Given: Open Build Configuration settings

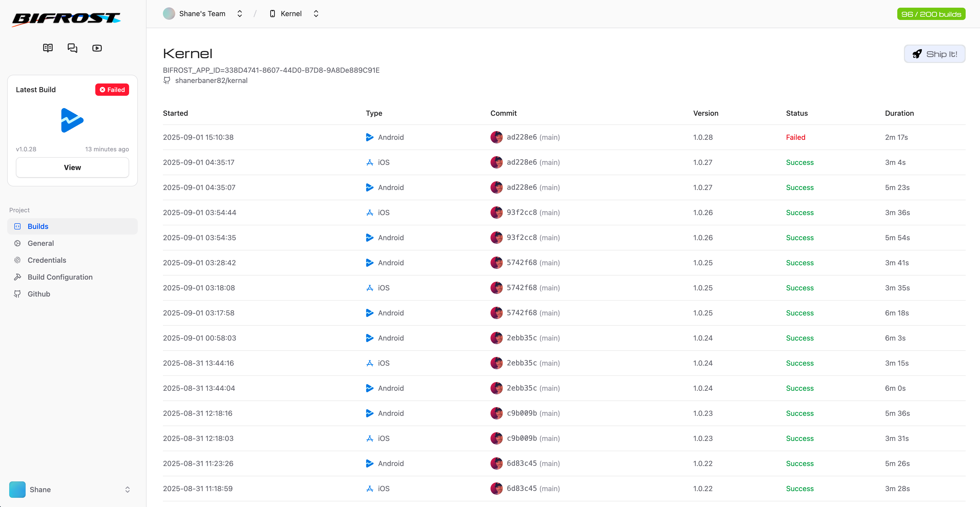Looking at the screenshot, I should [60, 277].
